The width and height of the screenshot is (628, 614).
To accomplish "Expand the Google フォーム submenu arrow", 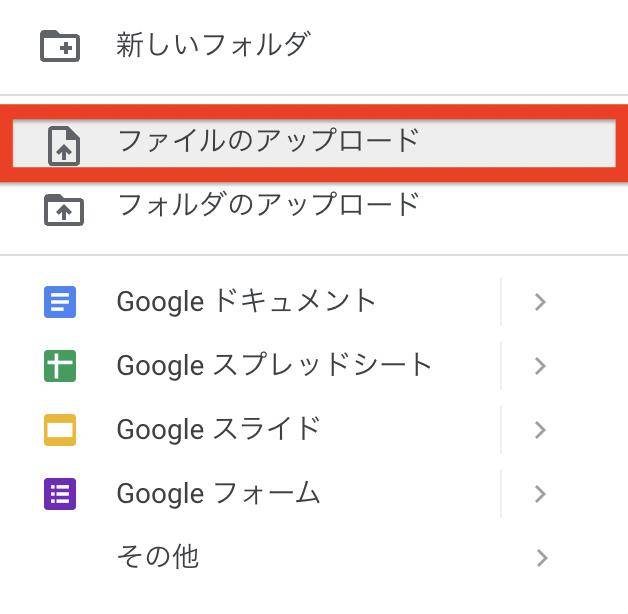I will point(540,494).
